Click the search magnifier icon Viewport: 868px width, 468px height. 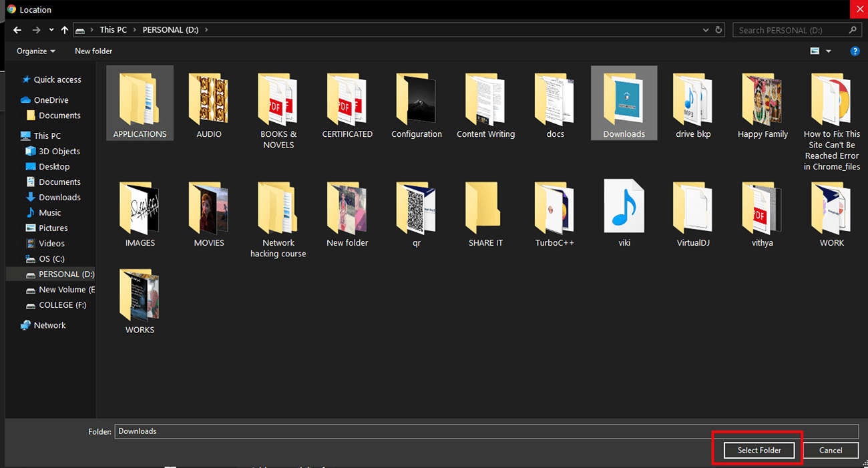pos(853,30)
